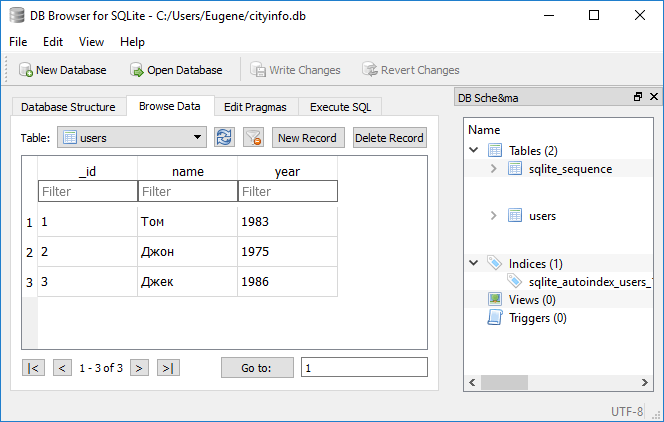Open the Table dropdown showing users
This screenshot has width=664, height=422.
132,138
